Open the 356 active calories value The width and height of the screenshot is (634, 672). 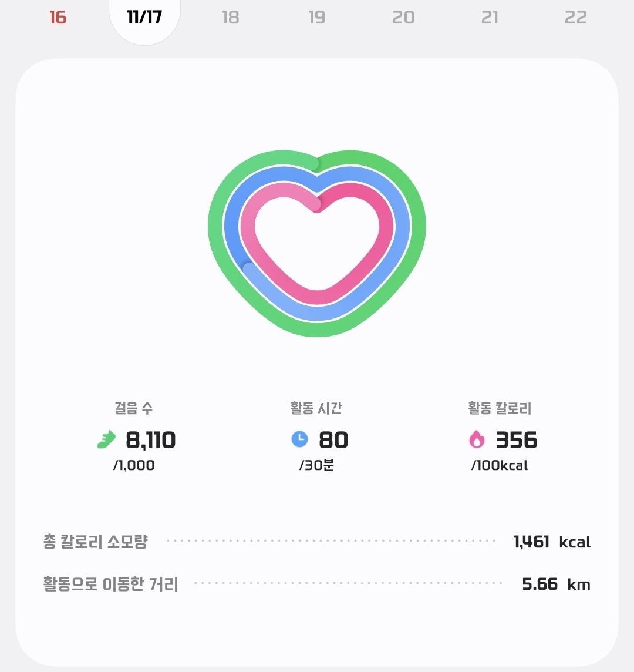517,440
